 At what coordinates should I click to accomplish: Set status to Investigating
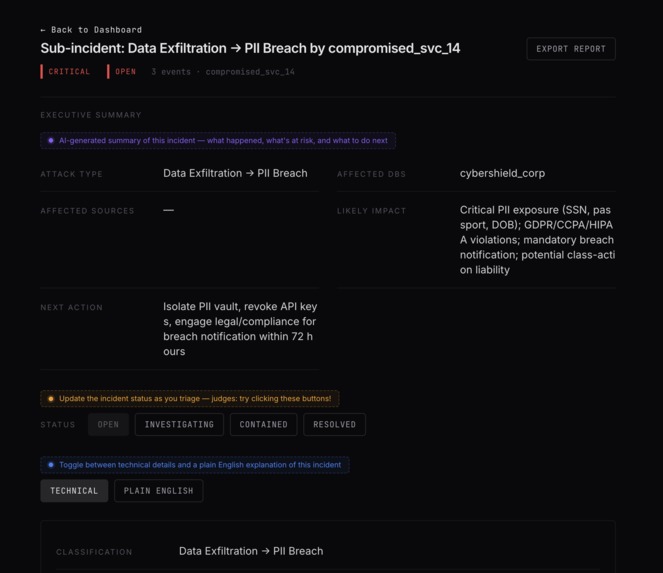click(x=179, y=425)
